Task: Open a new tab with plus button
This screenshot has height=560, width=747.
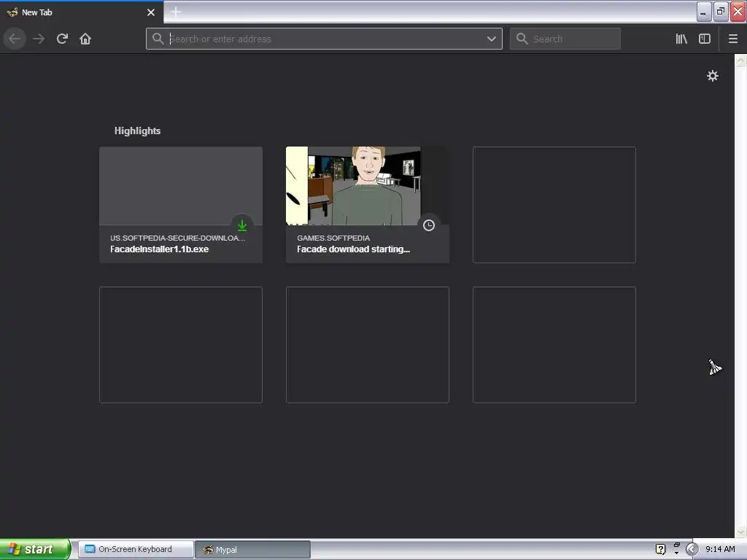Action: click(175, 12)
